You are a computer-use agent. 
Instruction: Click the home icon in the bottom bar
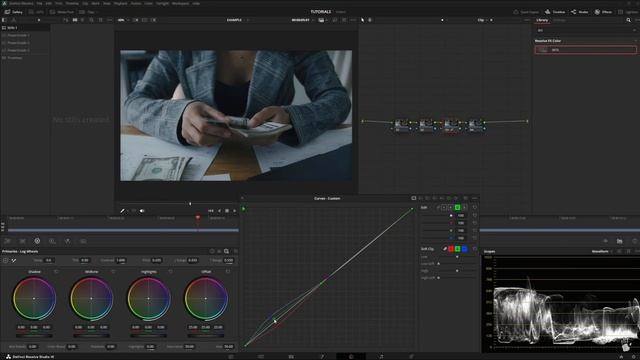point(621,356)
